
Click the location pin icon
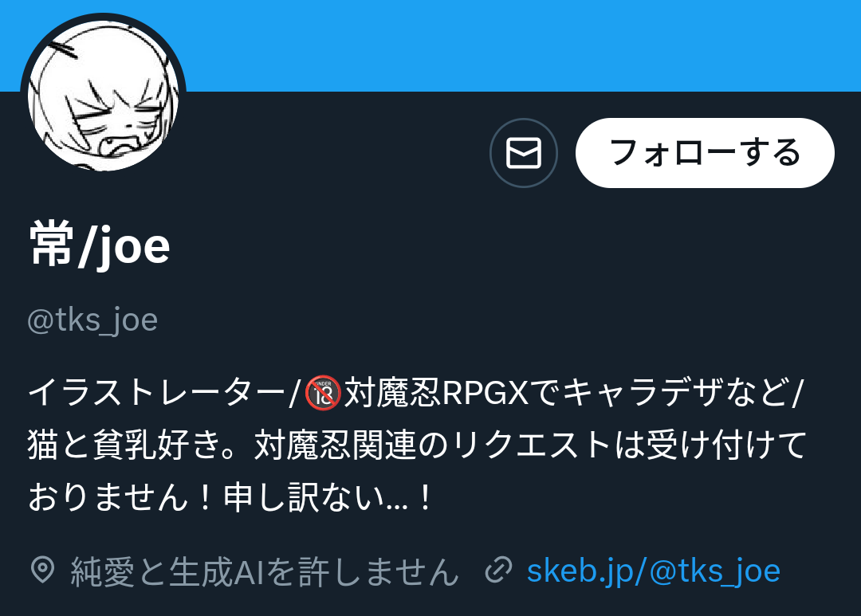click(x=42, y=570)
